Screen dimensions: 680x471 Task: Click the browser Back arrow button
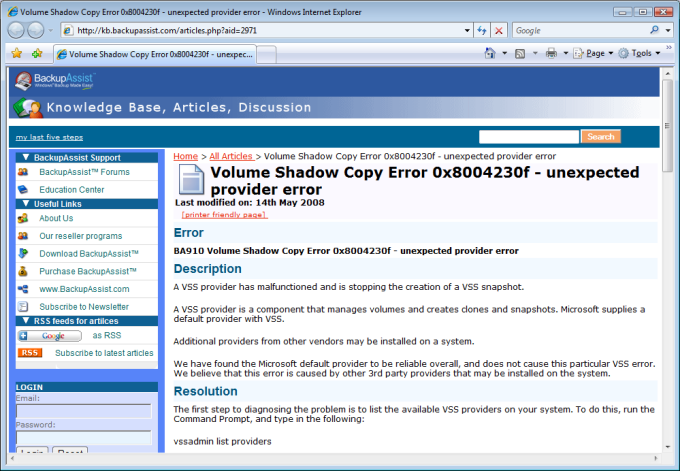pyautogui.click(x=19, y=30)
